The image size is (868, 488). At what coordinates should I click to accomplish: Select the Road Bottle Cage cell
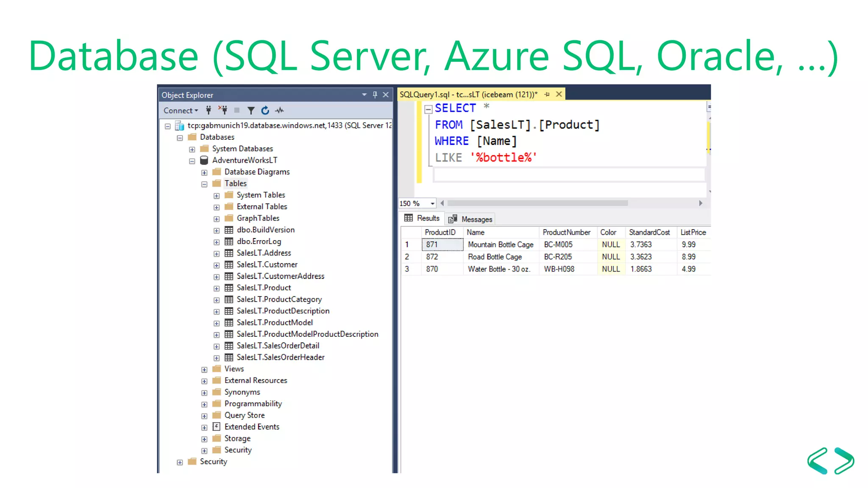click(501, 257)
